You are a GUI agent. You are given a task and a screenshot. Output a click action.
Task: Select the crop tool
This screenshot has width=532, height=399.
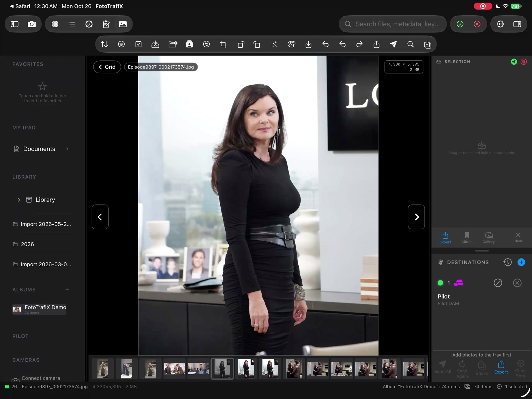[x=223, y=44]
